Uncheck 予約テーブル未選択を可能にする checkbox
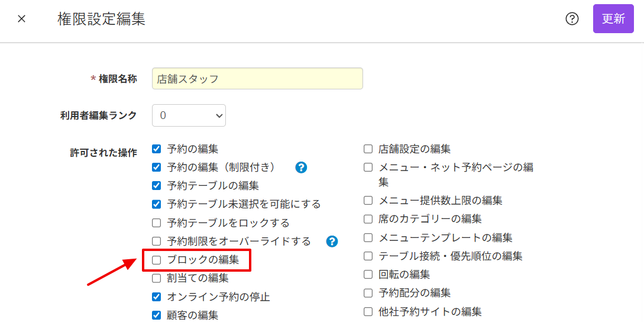Viewport: 644px width, 322px height. point(157,204)
